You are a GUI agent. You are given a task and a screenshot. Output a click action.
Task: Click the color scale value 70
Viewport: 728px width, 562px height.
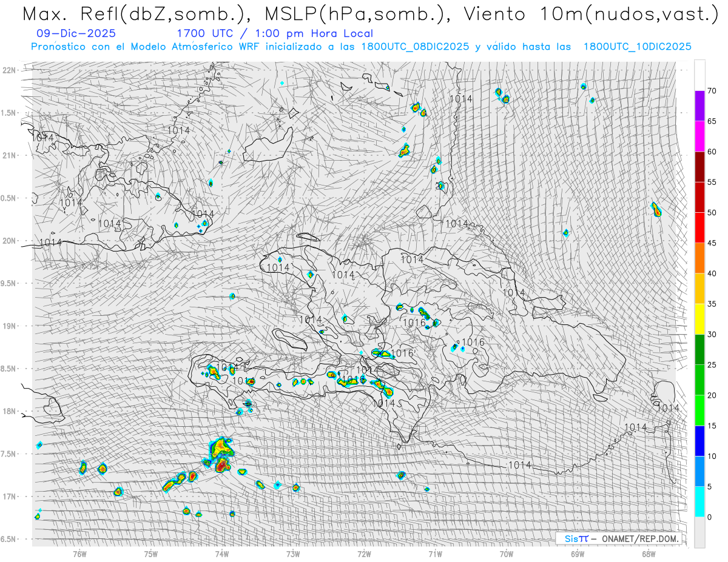(712, 91)
